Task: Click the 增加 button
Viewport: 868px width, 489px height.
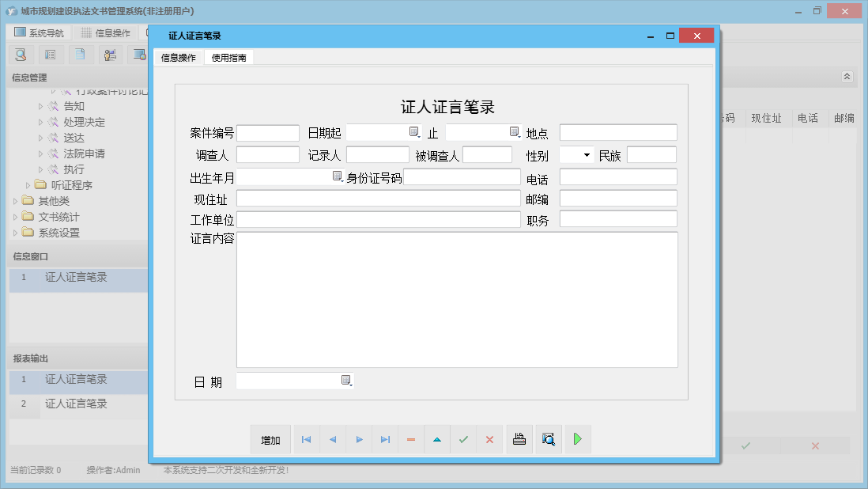Action: click(270, 440)
